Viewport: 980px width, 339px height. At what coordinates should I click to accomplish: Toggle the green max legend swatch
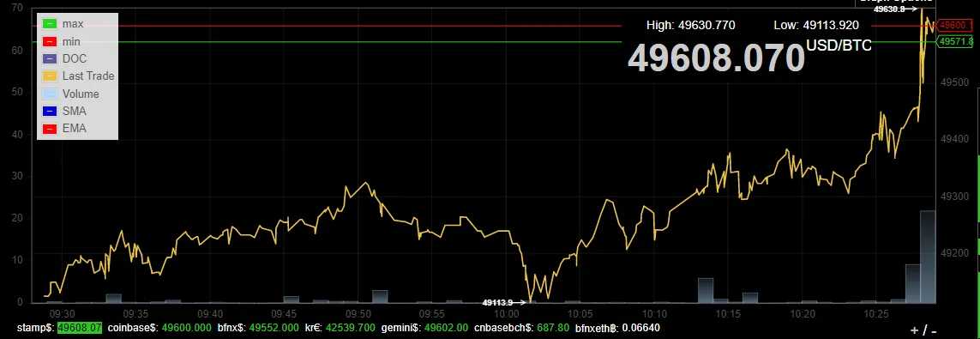50,24
